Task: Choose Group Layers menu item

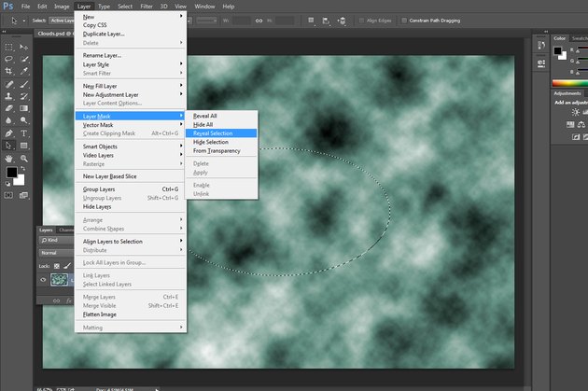Action: pos(131,189)
